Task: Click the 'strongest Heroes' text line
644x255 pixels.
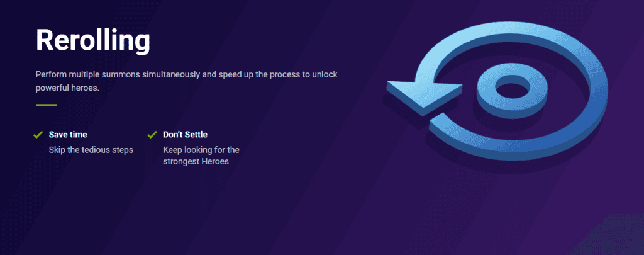Action: click(x=196, y=161)
